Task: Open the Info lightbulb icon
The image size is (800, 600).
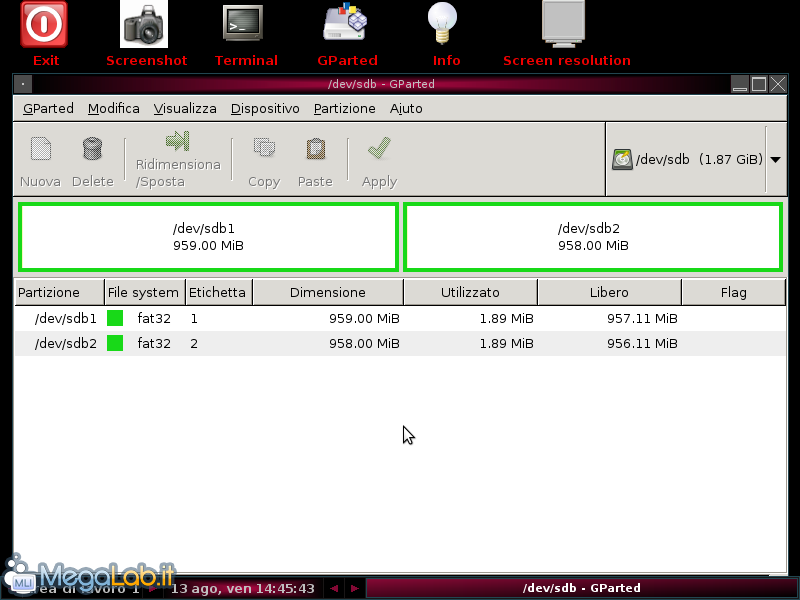Action: tap(442, 23)
